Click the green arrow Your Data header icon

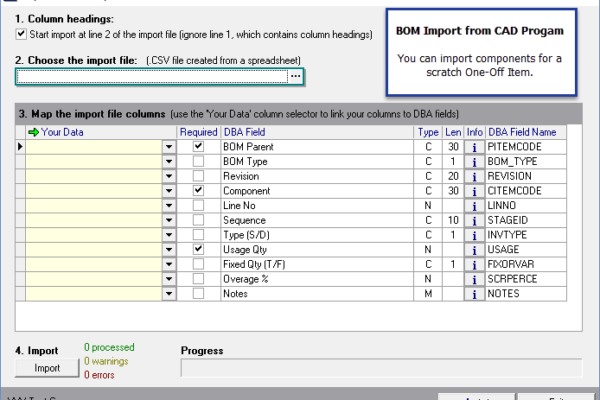34,132
